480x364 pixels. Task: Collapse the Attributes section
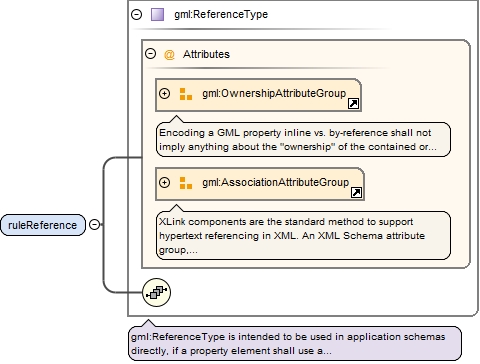pos(151,53)
